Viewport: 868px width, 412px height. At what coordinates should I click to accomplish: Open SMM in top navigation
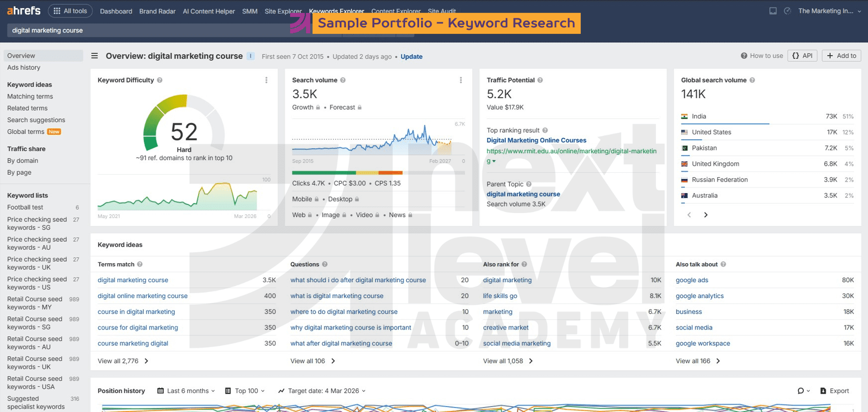click(x=250, y=11)
